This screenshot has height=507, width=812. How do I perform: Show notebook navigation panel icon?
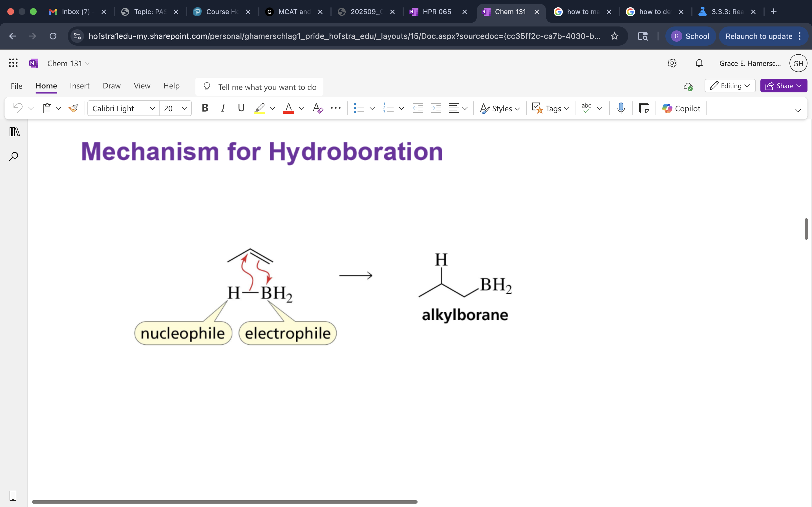[14, 132]
